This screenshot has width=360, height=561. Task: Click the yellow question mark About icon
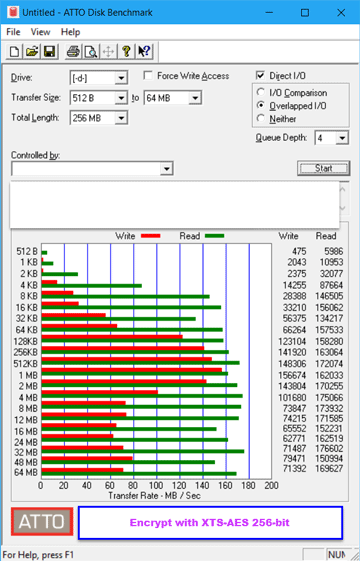pos(126,52)
